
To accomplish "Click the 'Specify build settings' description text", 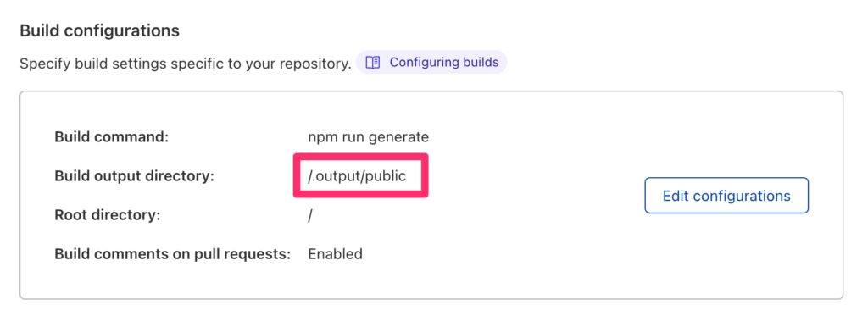I will [186, 64].
